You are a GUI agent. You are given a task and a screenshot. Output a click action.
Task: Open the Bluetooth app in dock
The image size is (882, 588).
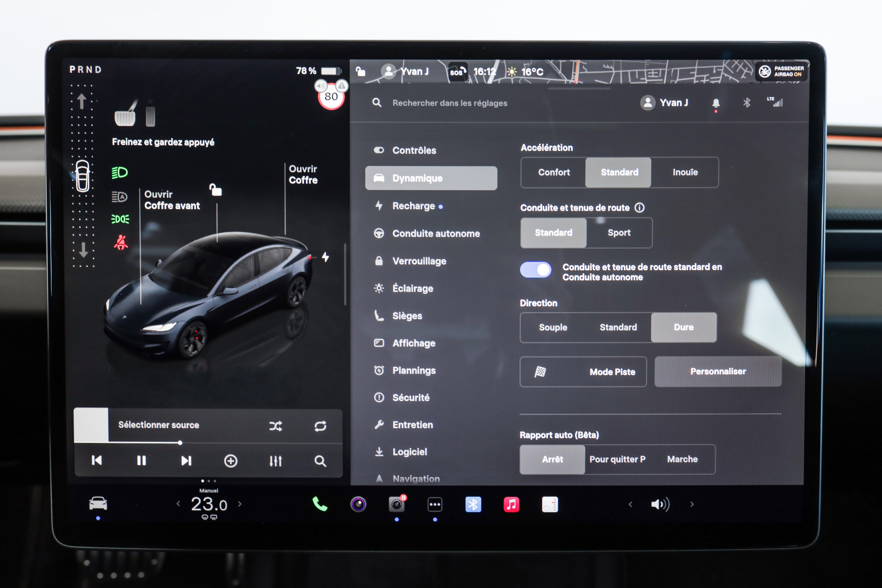pyautogui.click(x=473, y=504)
